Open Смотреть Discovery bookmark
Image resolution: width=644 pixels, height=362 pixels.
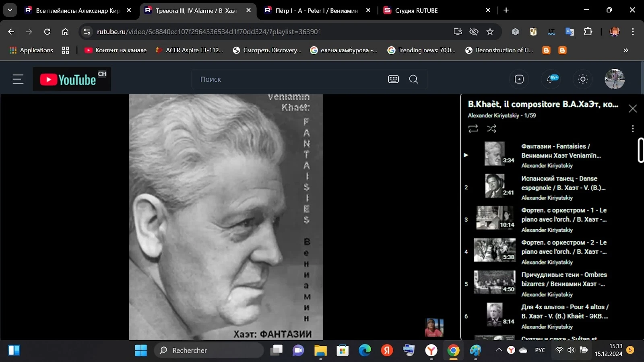pos(267,50)
